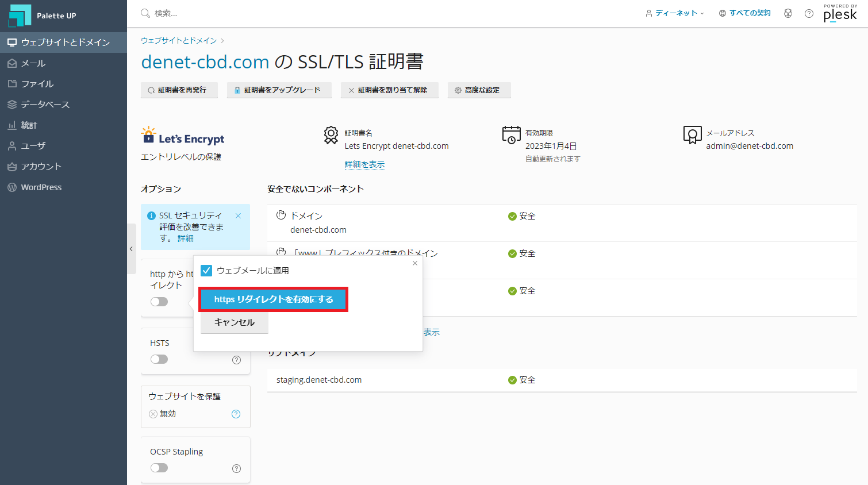Click the certificate badge icon near 証明書名
Viewport: 868px width, 485px height.
click(x=331, y=135)
